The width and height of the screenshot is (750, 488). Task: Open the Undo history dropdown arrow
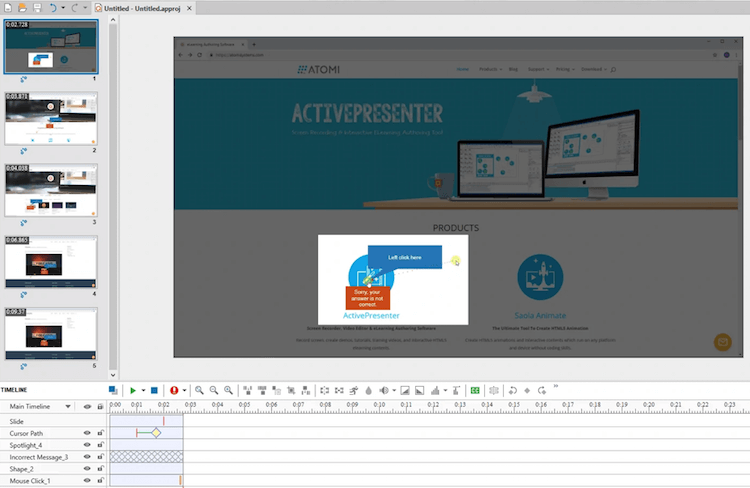point(63,8)
